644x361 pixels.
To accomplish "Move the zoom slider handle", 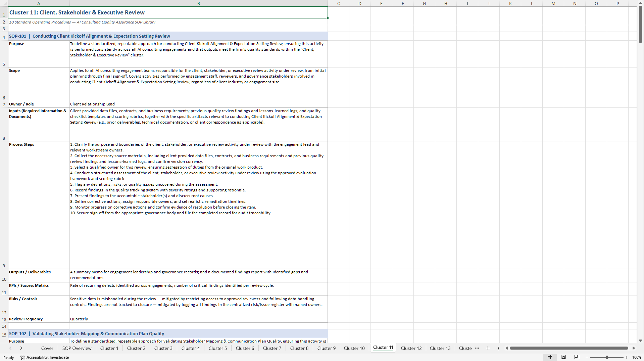I will pos(607,357).
